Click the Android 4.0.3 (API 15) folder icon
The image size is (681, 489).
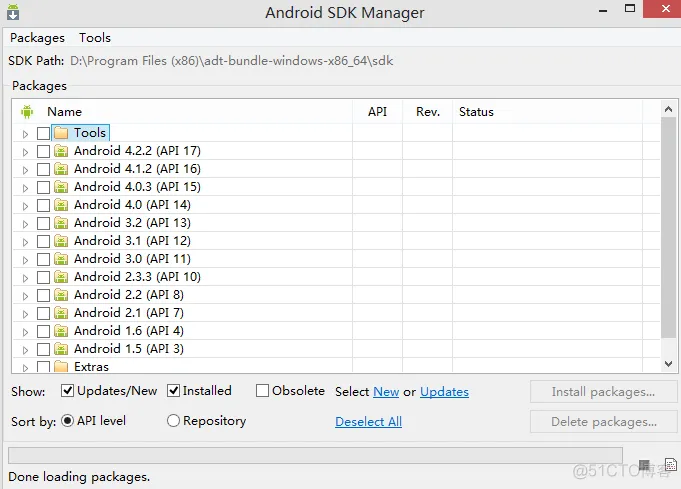pos(61,187)
